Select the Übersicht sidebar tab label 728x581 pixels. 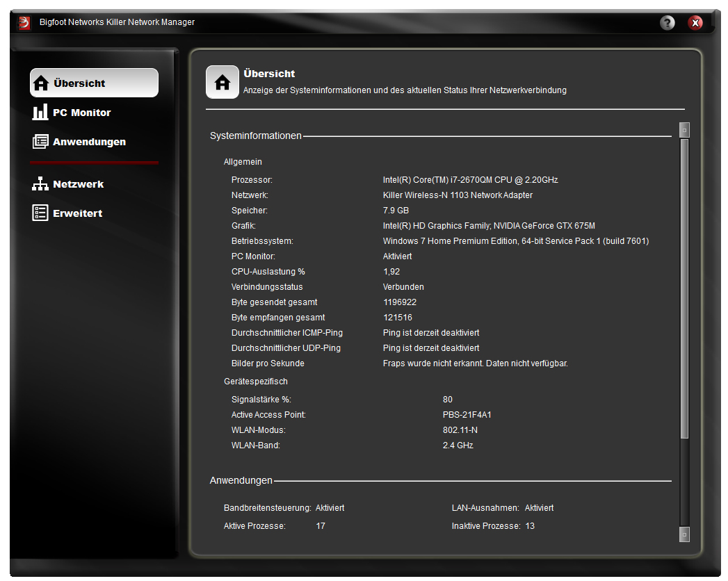79,83
